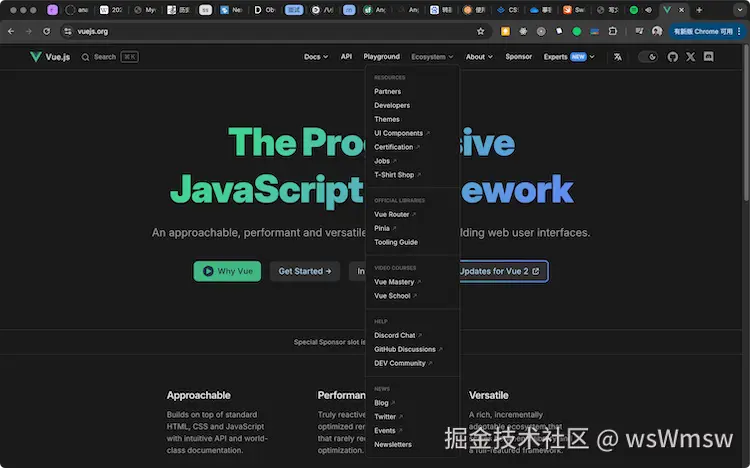Screen dimensions: 750x468
Task: Open Discord Chat help link
Action: [397, 335]
